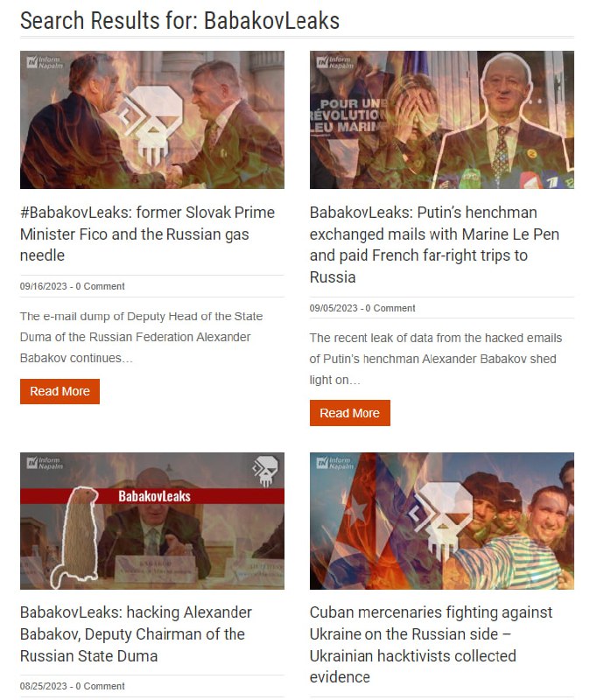Click InformNapalm logo on Cuban flag thumbnail
597x700 pixels.
pyautogui.click(x=334, y=463)
